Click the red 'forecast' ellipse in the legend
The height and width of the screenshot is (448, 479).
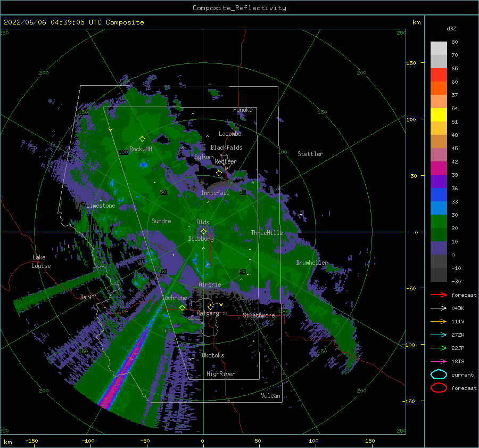439,388
